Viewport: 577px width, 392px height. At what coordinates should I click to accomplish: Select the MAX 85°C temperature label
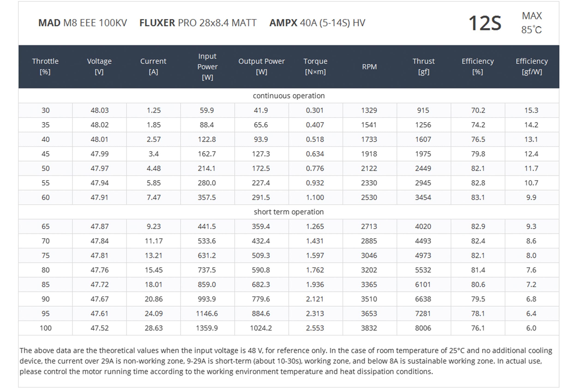pyautogui.click(x=532, y=23)
